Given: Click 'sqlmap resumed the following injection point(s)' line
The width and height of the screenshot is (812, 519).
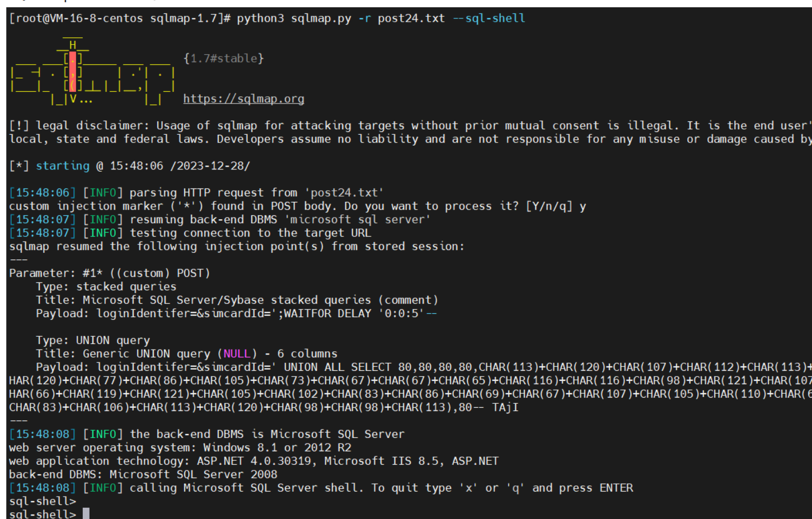Looking at the screenshot, I should (237, 247).
